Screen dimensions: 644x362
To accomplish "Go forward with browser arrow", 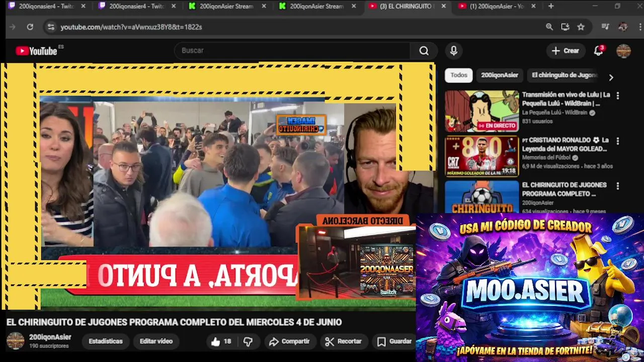I will click(13, 27).
